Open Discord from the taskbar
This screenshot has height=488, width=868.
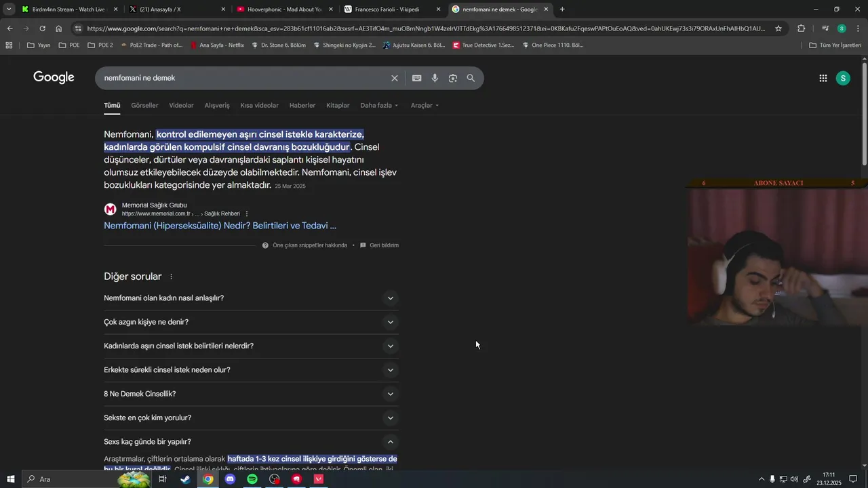(x=230, y=479)
